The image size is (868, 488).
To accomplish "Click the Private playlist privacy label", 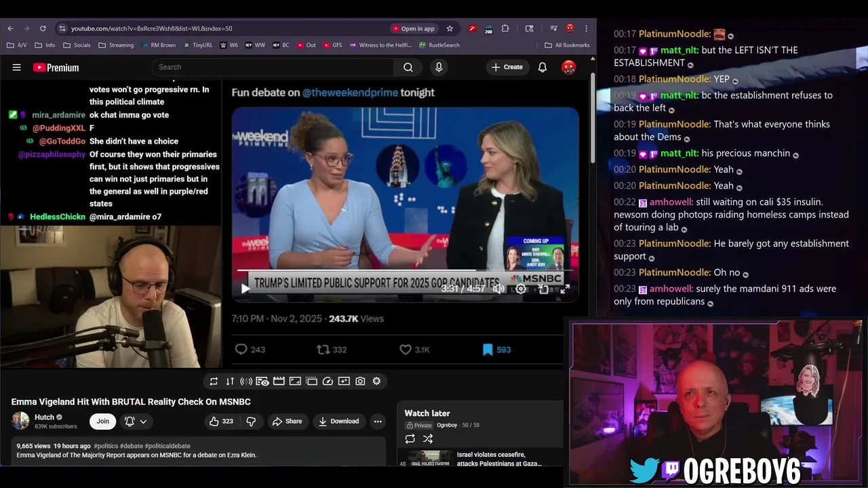I will coord(418,425).
